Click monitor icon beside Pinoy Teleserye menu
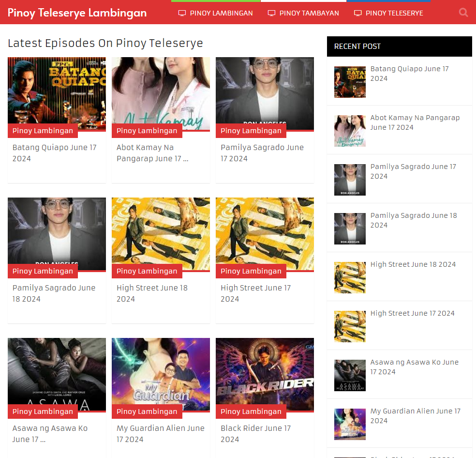 [x=358, y=13]
